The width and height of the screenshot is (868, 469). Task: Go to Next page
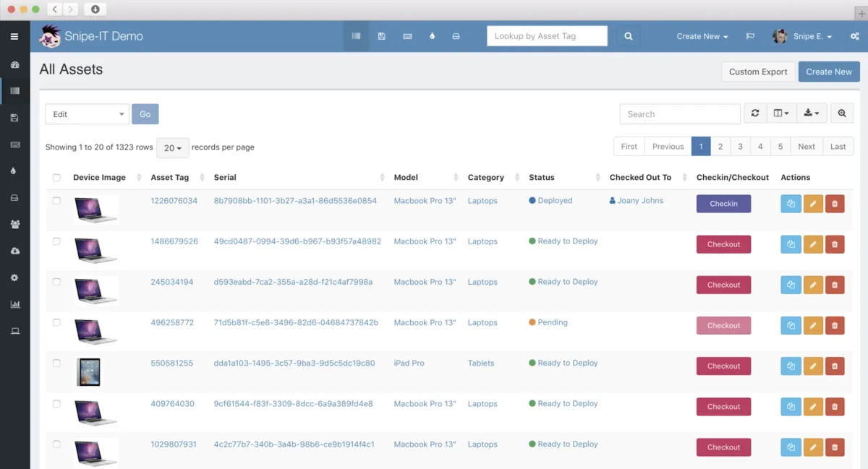click(807, 147)
